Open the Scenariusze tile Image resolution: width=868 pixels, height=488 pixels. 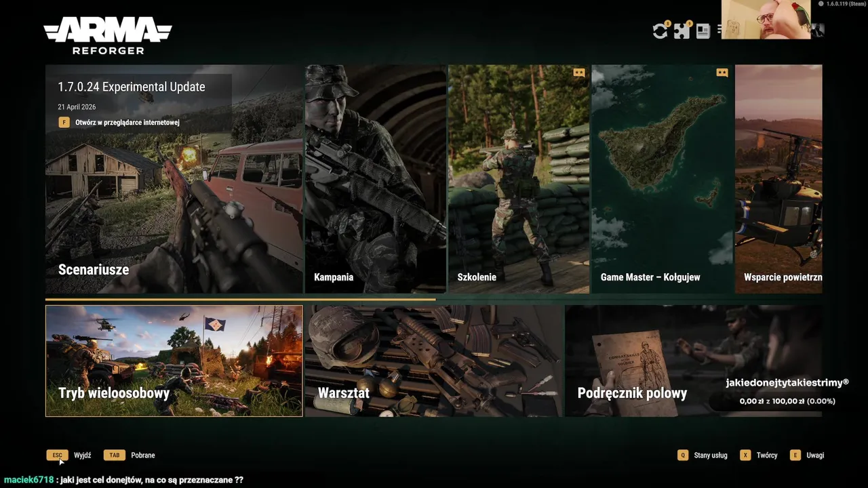click(x=174, y=179)
